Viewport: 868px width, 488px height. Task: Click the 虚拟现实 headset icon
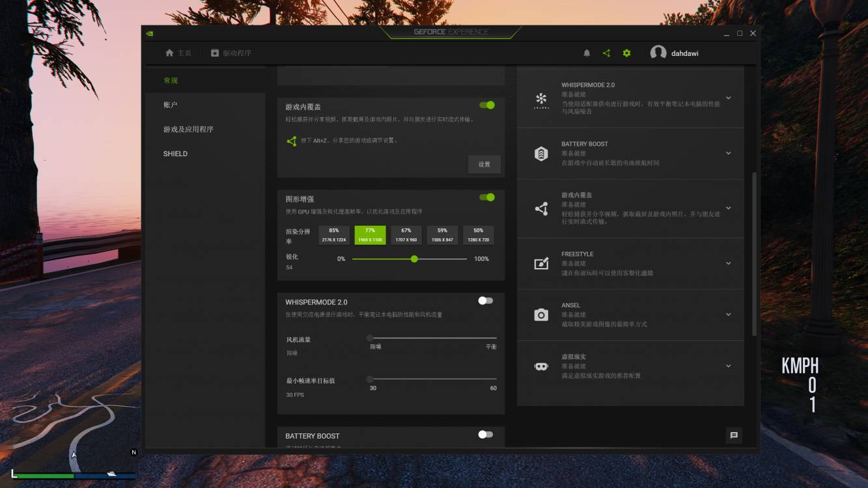click(541, 366)
